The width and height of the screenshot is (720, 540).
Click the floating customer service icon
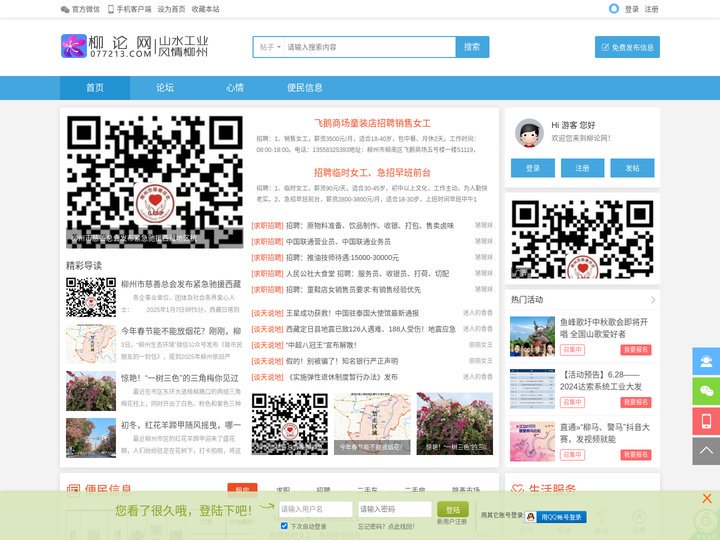706,362
